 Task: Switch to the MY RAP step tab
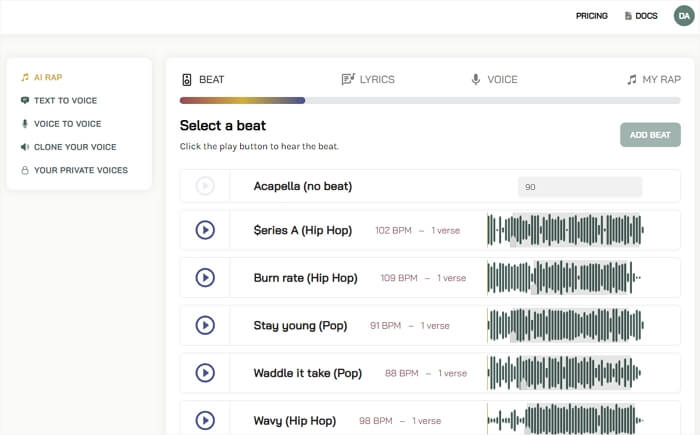coord(654,79)
